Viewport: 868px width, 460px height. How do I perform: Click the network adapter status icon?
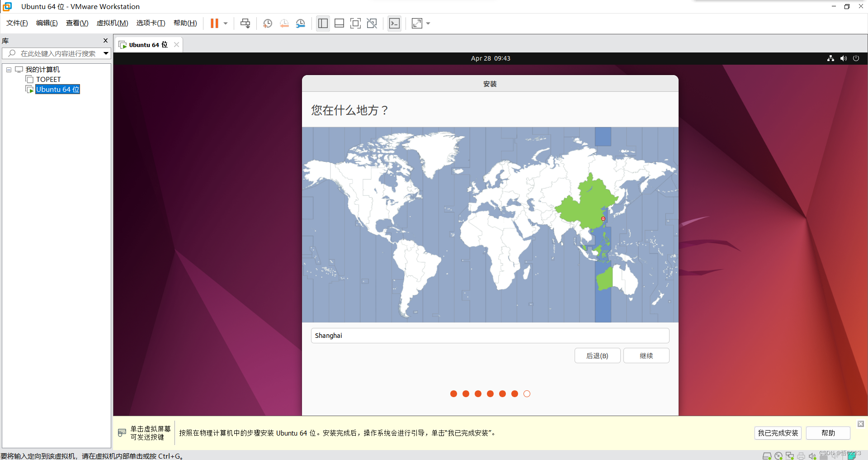(x=790, y=456)
